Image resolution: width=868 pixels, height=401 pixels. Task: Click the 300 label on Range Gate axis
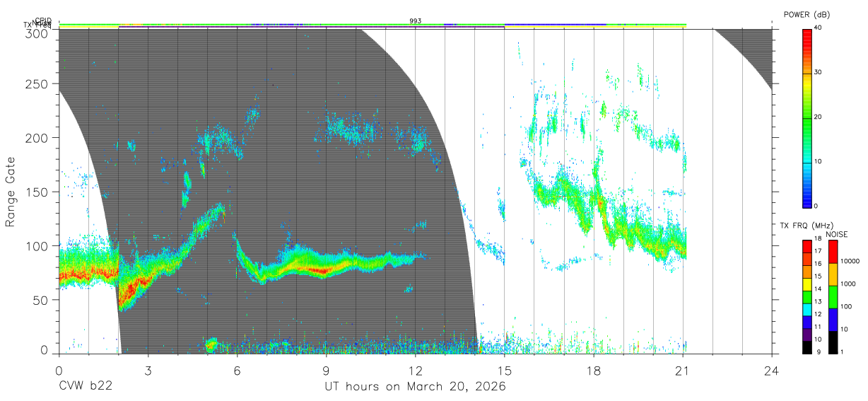(38, 33)
